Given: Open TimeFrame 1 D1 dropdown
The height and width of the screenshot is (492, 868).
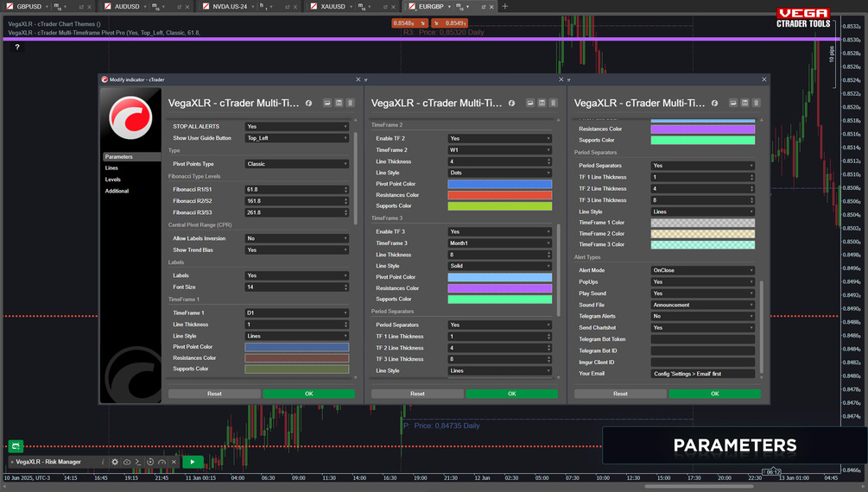Looking at the screenshot, I should 297,312.
